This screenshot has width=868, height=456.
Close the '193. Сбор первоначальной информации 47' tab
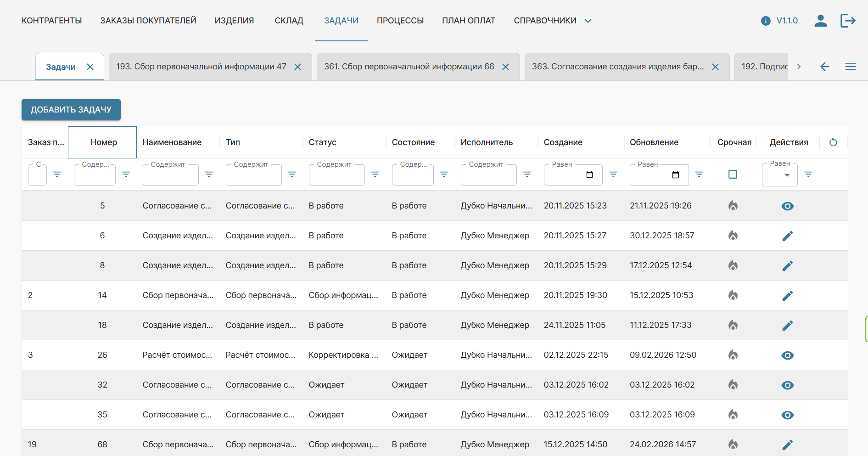tap(298, 67)
